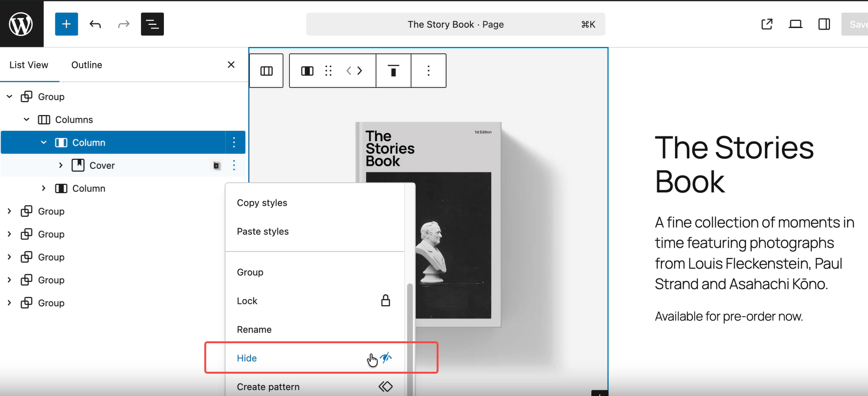
Task: Toggle the document overview list button
Action: (x=153, y=24)
